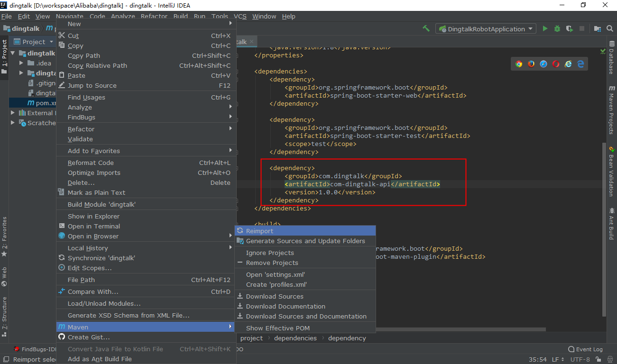Click the green inspection checkmark icon

[603, 51]
